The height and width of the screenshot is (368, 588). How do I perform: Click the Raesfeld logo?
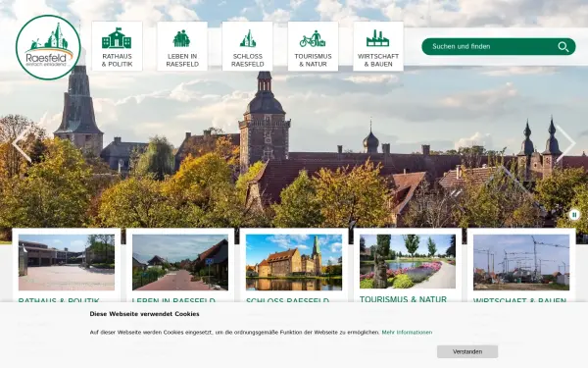(48, 48)
